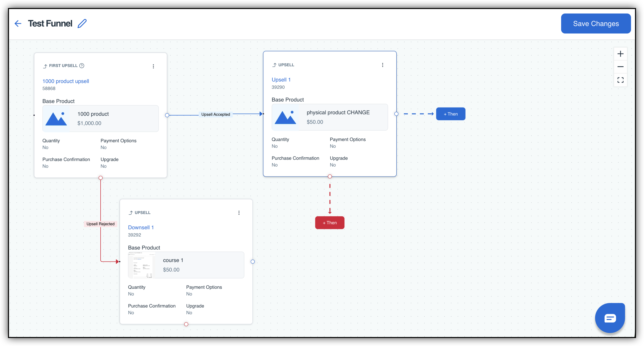
Task: Click Save Changes button
Action: (596, 23)
